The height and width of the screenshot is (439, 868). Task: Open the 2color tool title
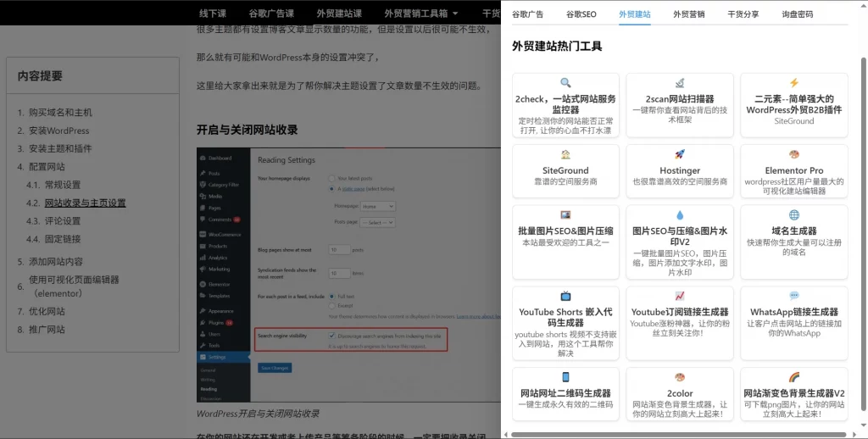click(680, 393)
